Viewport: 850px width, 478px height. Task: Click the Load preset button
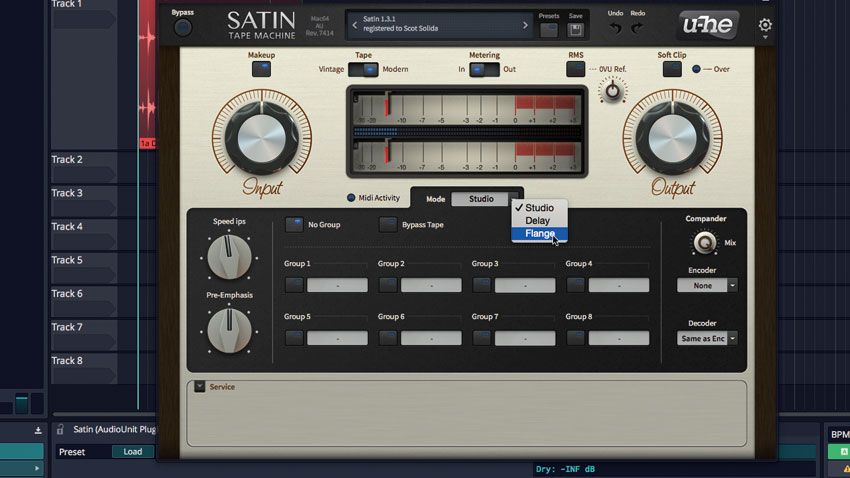coord(133,451)
